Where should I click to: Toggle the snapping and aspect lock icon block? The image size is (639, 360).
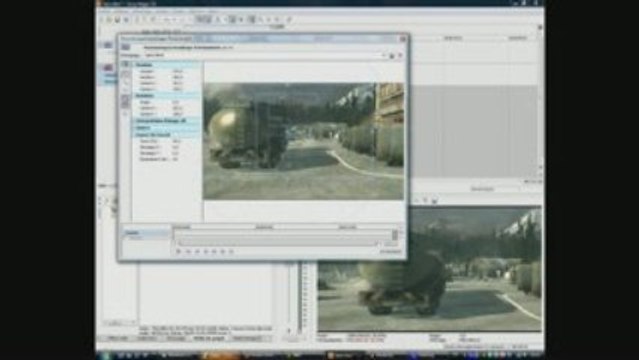click(126, 101)
